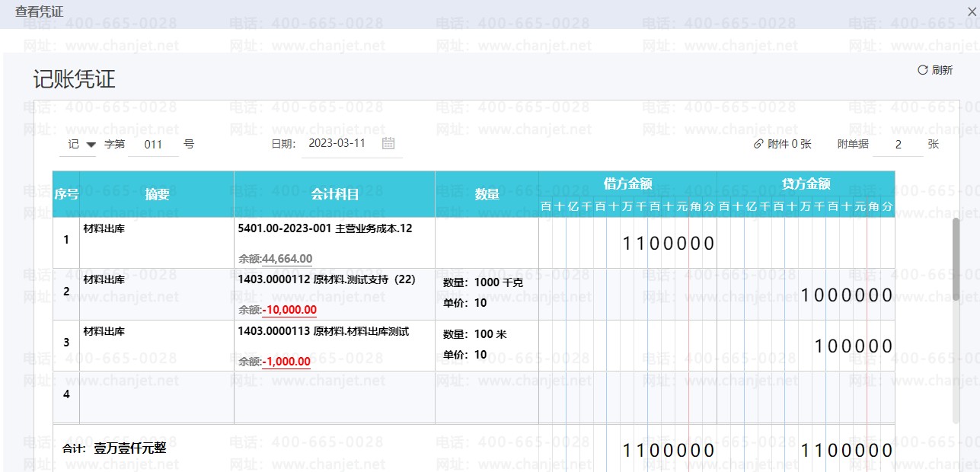
Task: Click the 附单据 count field
Action: 899,144
